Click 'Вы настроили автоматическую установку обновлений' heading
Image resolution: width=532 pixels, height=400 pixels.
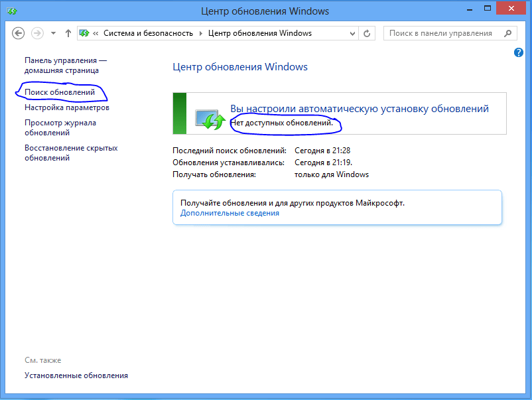click(360, 109)
